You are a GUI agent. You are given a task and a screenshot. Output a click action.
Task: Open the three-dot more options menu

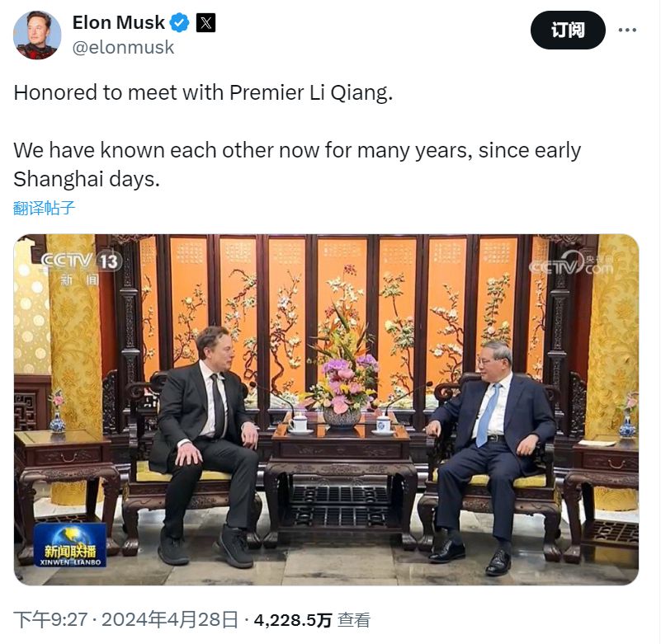click(627, 30)
